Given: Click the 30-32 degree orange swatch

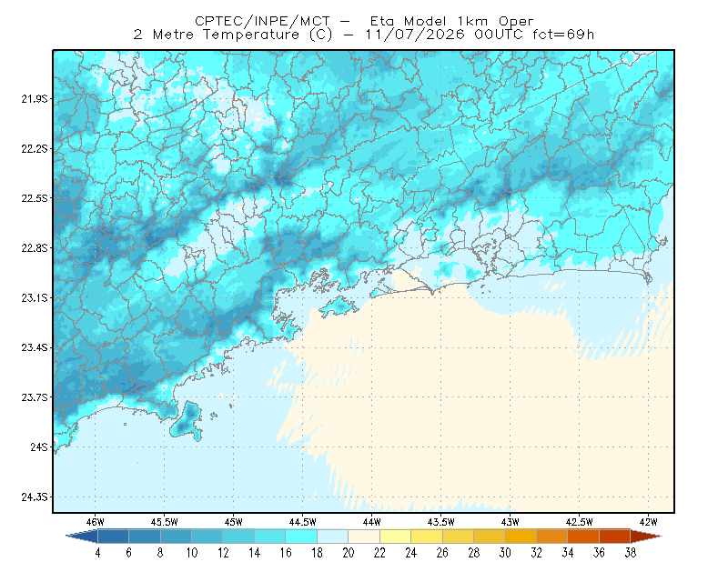Looking at the screenshot, I should pos(521,537).
